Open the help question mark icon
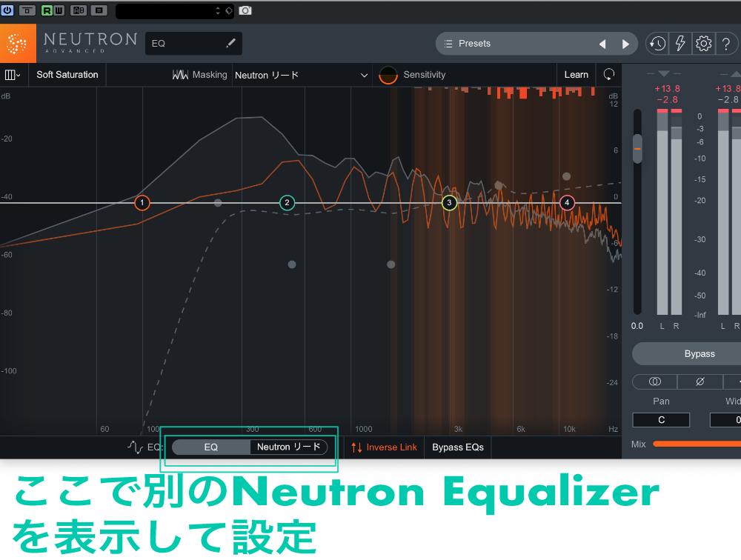 [x=726, y=44]
